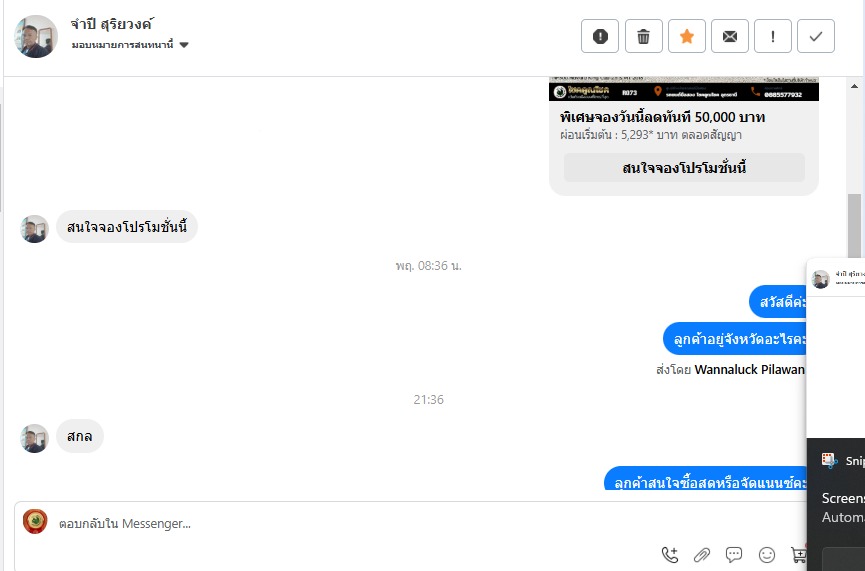
Task: Mark conversation done with checkmark button
Action: pos(816,36)
